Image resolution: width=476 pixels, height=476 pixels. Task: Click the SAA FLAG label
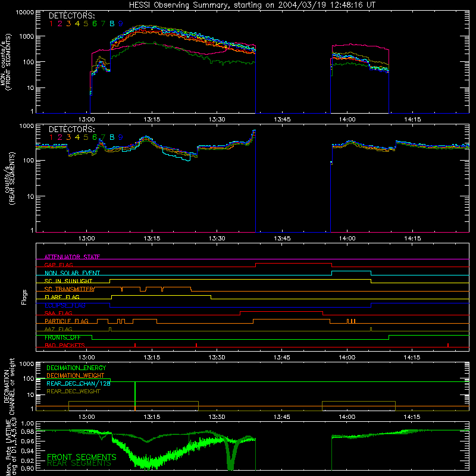58,313
